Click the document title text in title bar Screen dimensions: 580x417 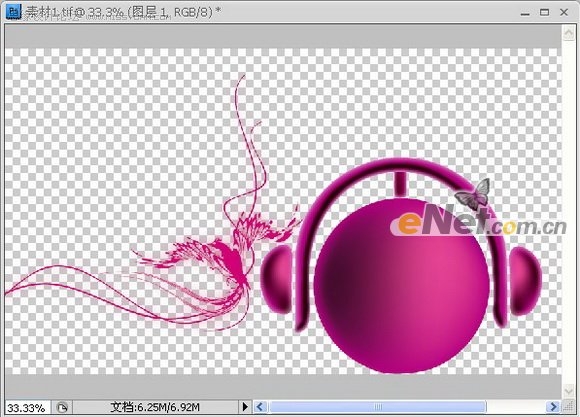[x=123, y=12]
